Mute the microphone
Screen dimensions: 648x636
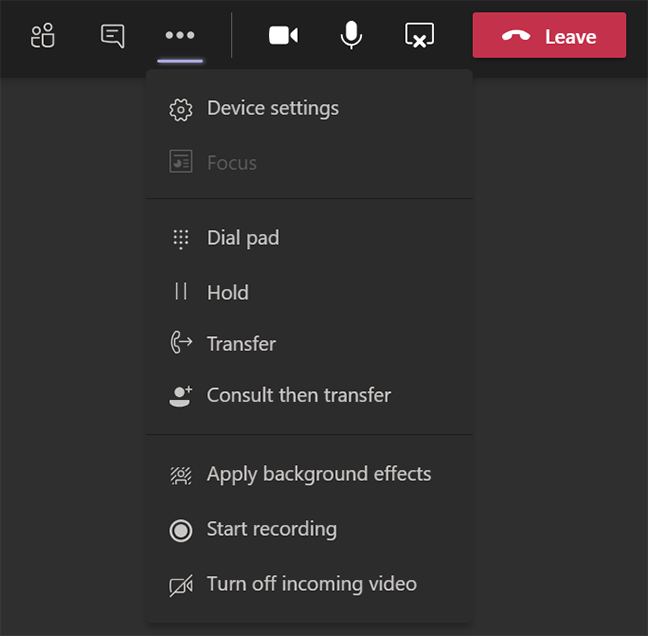(x=351, y=36)
